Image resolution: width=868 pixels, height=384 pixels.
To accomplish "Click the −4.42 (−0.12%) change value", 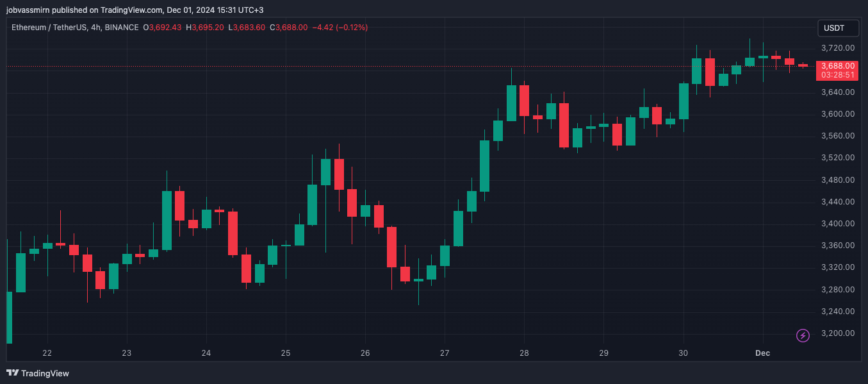I will 340,28.
